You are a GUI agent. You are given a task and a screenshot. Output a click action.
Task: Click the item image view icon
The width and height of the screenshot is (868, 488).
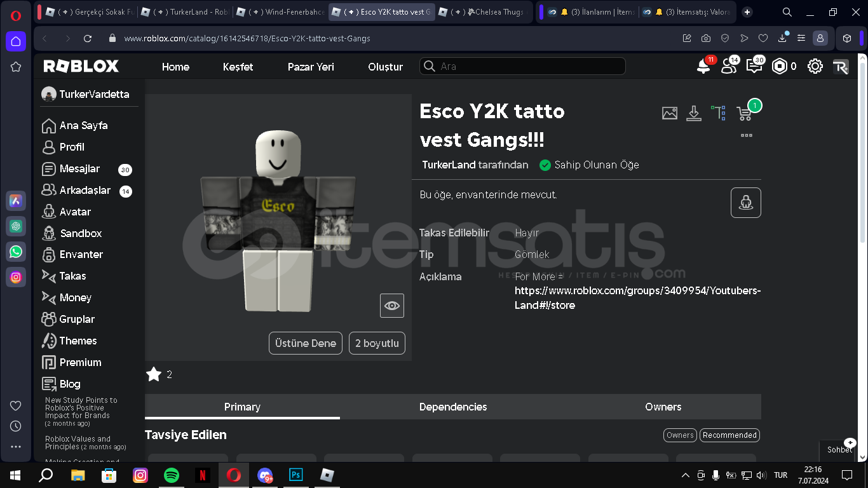tap(670, 113)
